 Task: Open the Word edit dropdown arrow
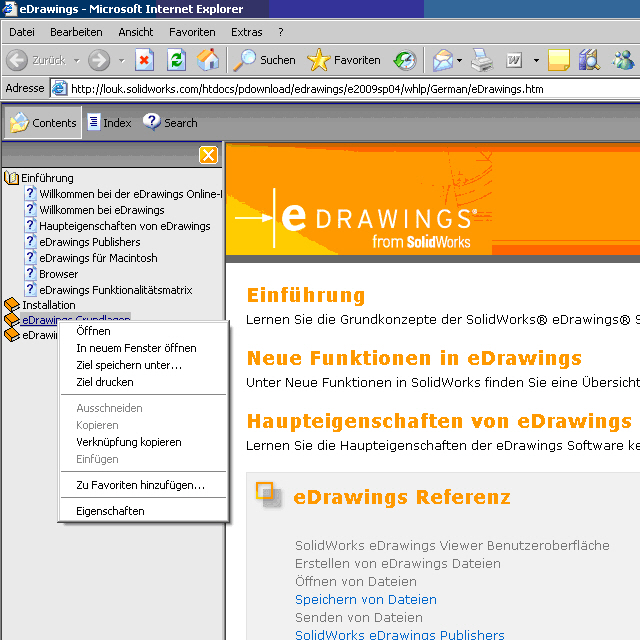point(536,61)
